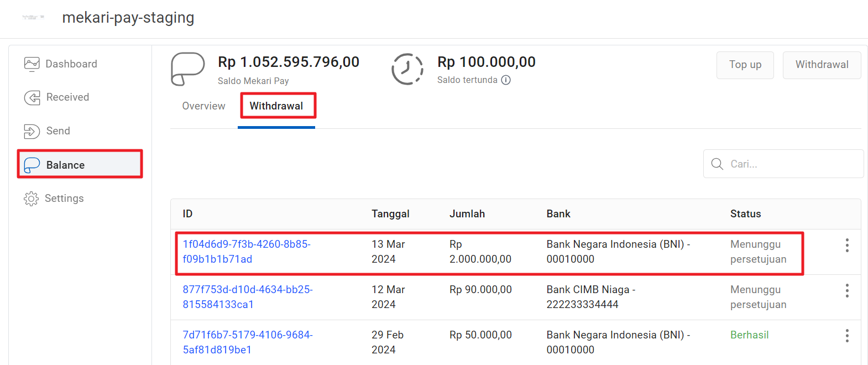Focus the Cari search field
This screenshot has width=868, height=365.
tap(791, 164)
